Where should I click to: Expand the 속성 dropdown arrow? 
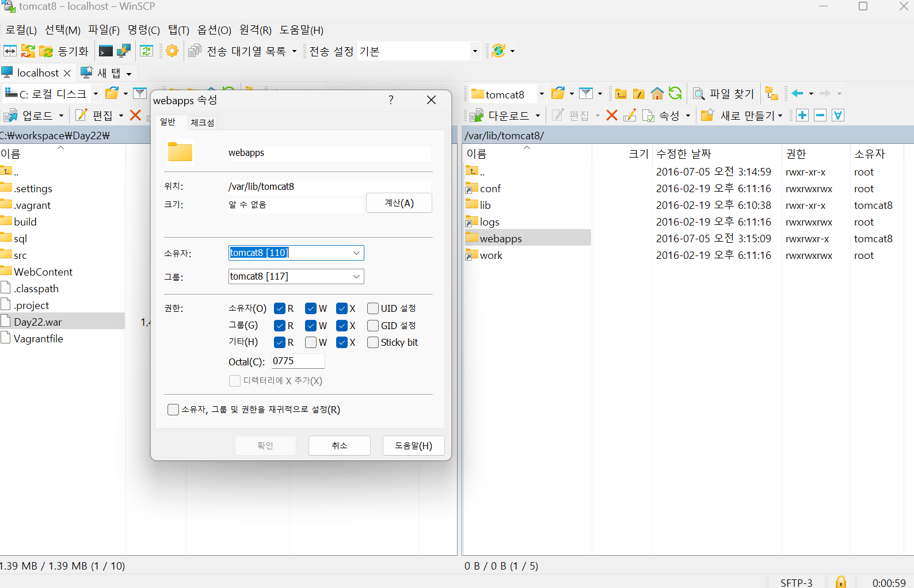688,116
